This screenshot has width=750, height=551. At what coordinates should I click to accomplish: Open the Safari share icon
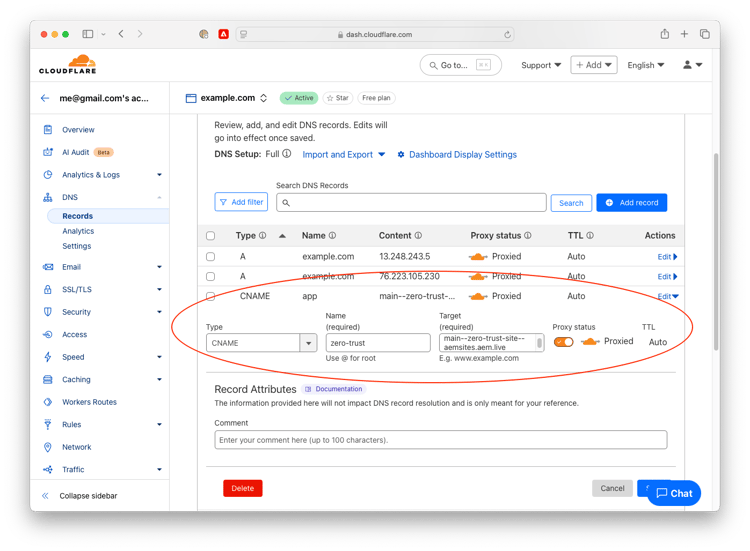click(x=664, y=34)
